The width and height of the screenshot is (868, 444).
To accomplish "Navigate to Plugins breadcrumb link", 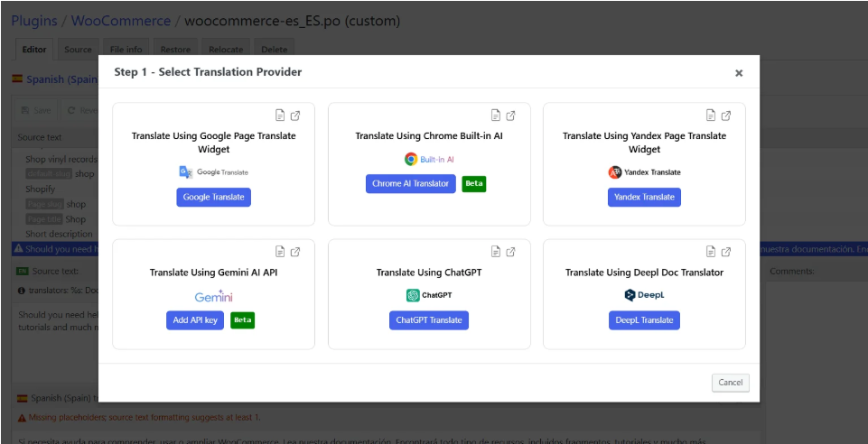I will tap(34, 21).
